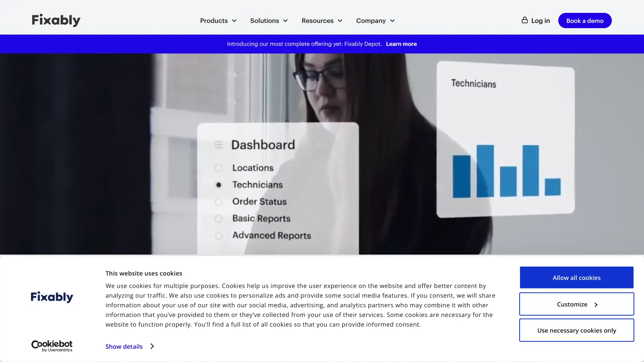This screenshot has width=644, height=362.
Task: Open the Solutions dropdown menu
Action: pyautogui.click(x=269, y=21)
